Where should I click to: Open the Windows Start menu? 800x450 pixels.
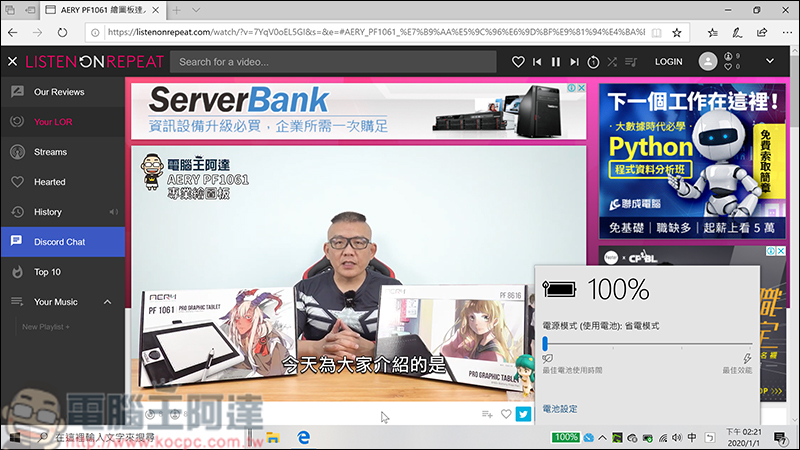coord(14,438)
